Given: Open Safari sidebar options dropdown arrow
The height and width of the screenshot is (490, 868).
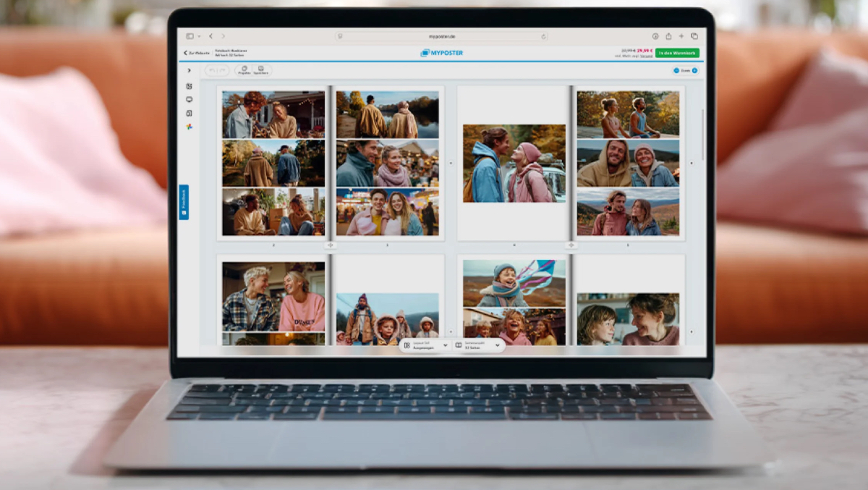Looking at the screenshot, I should 199,36.
